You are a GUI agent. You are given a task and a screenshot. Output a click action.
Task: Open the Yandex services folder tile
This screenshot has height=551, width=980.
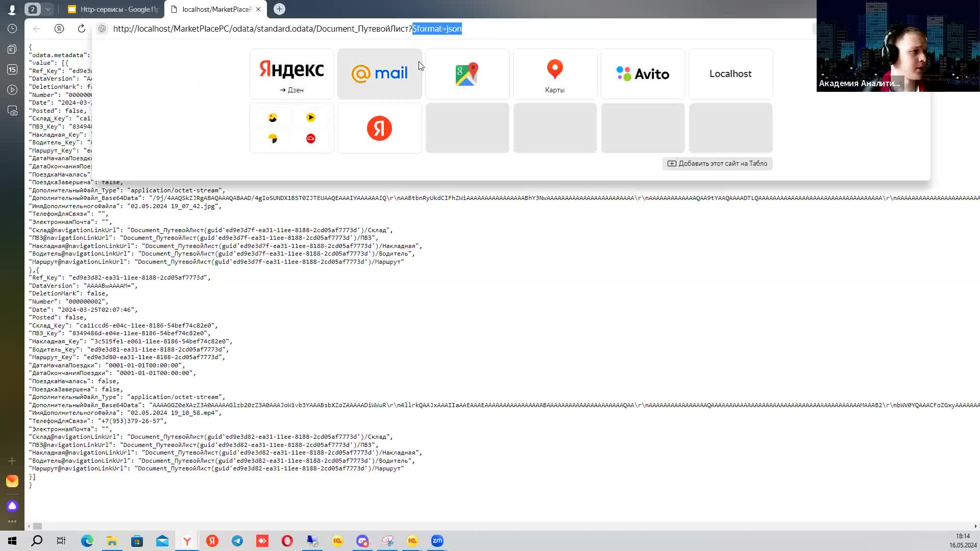point(292,128)
